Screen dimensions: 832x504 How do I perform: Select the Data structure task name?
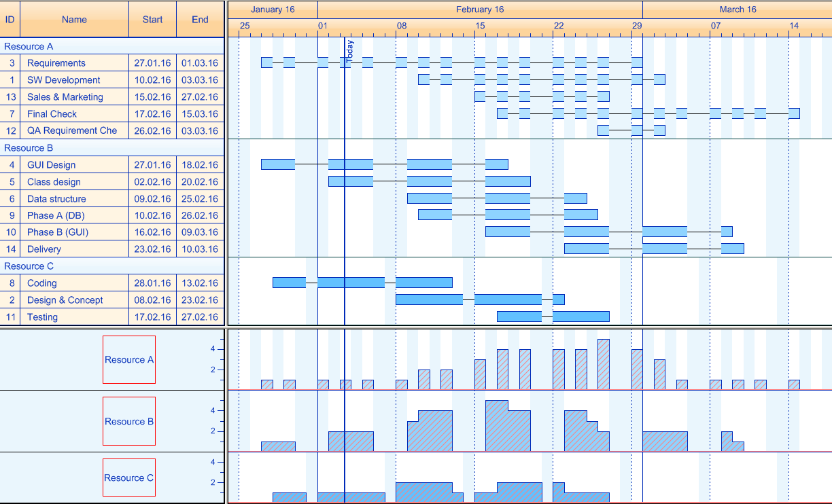(56, 199)
